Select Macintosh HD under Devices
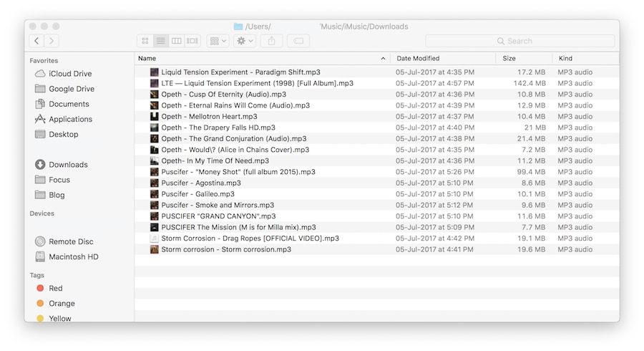The width and height of the screenshot is (644, 351). tap(74, 257)
